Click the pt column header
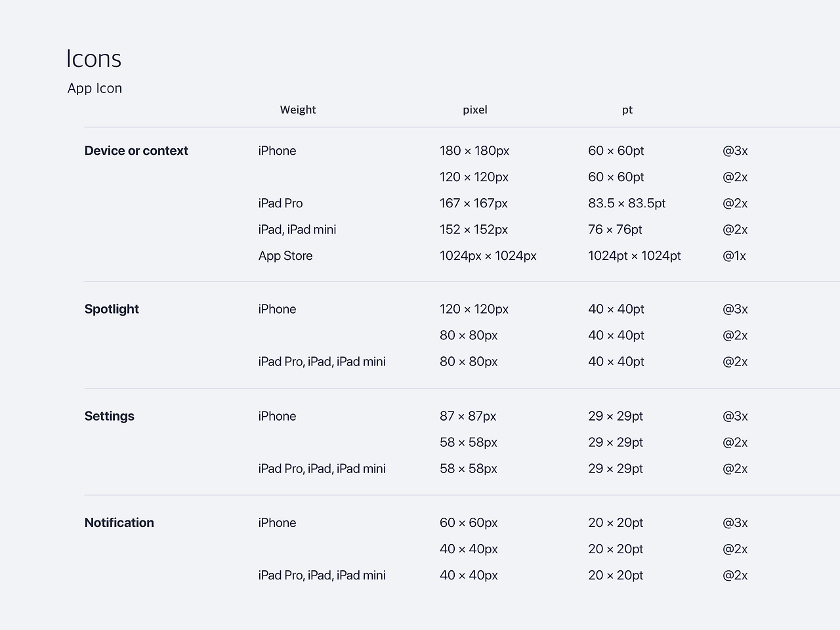This screenshot has height=630, width=840. 627,110
